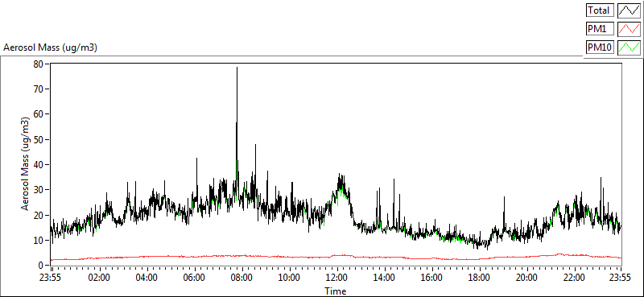Select the Total plot label in legend
Screen dimensions: 644x297
click(x=600, y=10)
